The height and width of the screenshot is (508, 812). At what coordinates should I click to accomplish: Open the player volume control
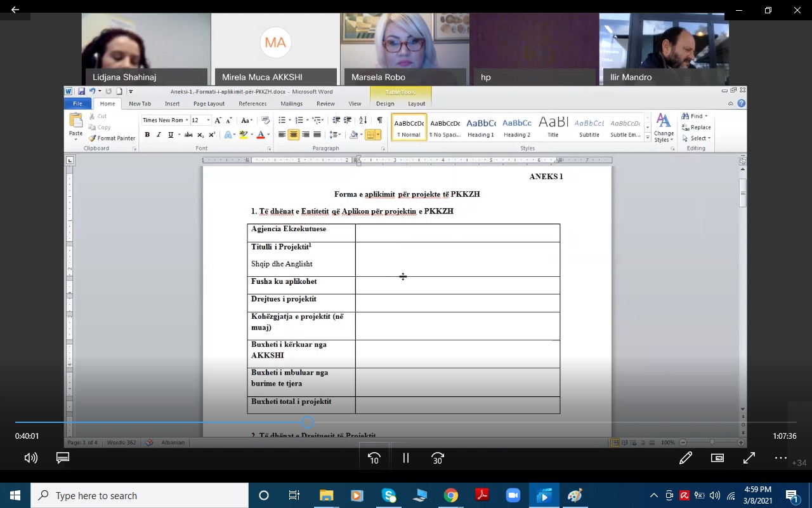pyautogui.click(x=30, y=458)
